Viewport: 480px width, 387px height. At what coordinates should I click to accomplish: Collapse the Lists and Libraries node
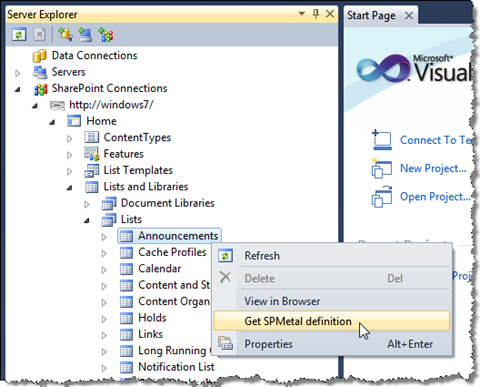[x=69, y=188]
